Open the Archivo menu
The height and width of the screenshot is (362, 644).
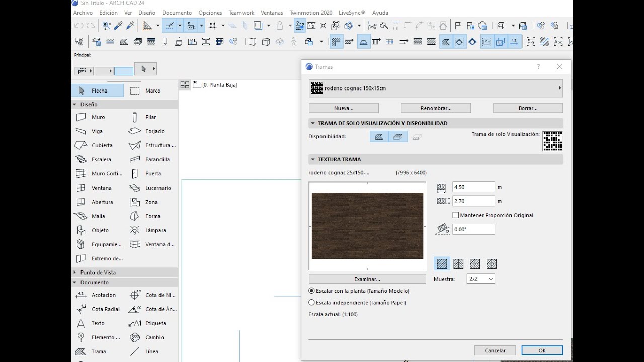point(83,13)
